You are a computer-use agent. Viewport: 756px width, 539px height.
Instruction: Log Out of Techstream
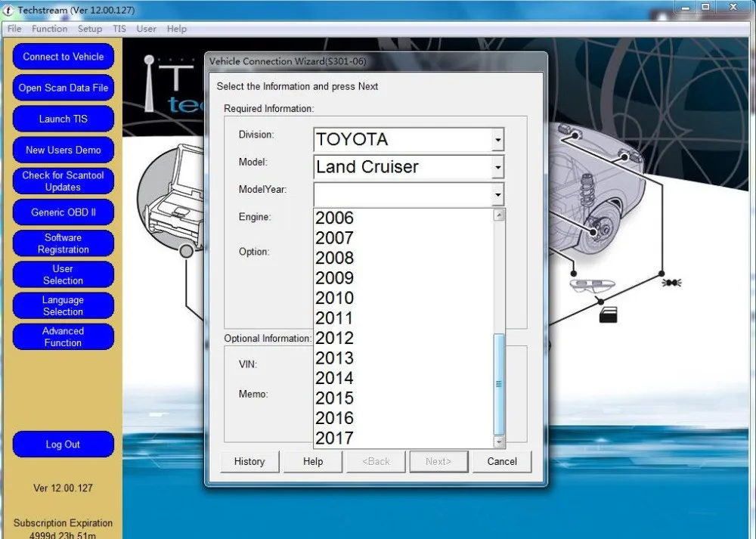(64, 444)
